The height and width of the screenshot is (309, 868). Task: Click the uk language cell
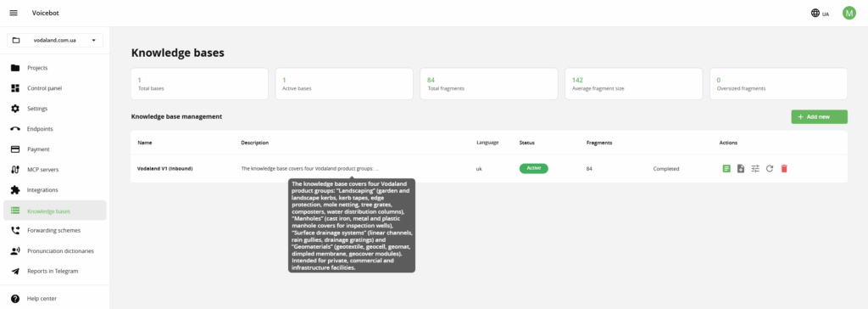pyautogui.click(x=479, y=169)
